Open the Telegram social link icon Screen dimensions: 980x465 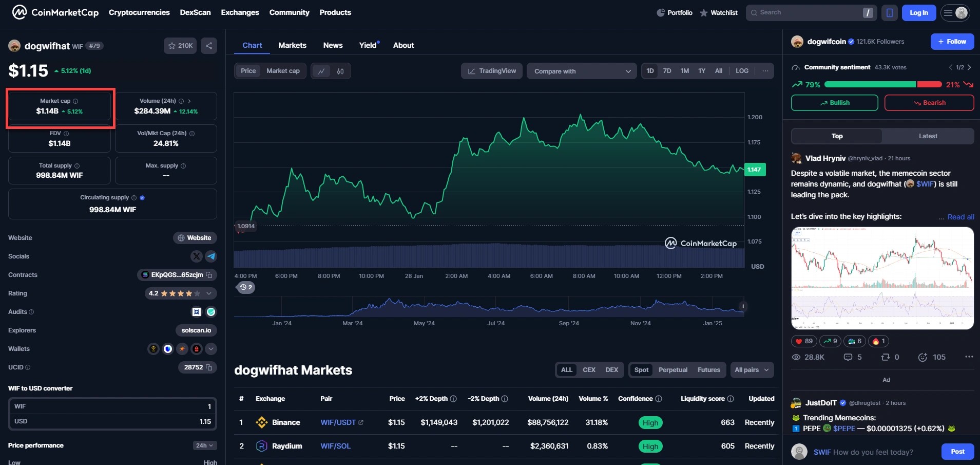(x=211, y=256)
